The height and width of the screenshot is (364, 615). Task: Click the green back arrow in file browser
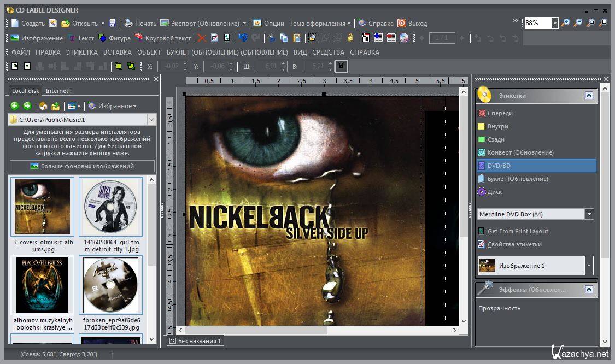coord(15,106)
